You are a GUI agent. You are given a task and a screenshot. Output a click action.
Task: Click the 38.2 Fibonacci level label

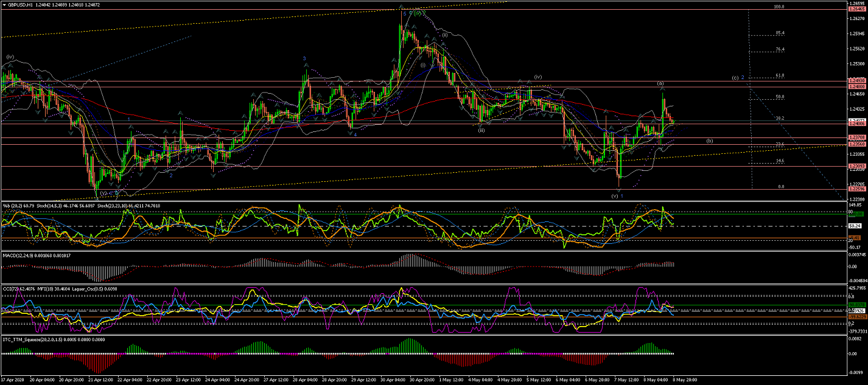click(x=780, y=118)
